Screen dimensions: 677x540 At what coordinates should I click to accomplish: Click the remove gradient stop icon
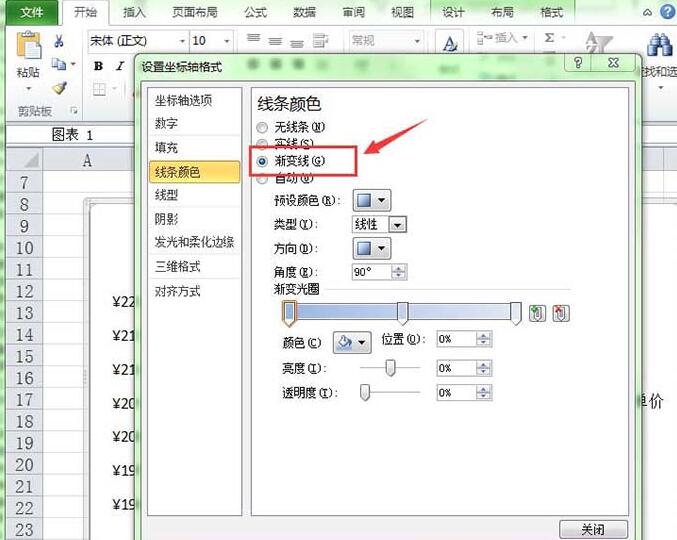click(561, 313)
